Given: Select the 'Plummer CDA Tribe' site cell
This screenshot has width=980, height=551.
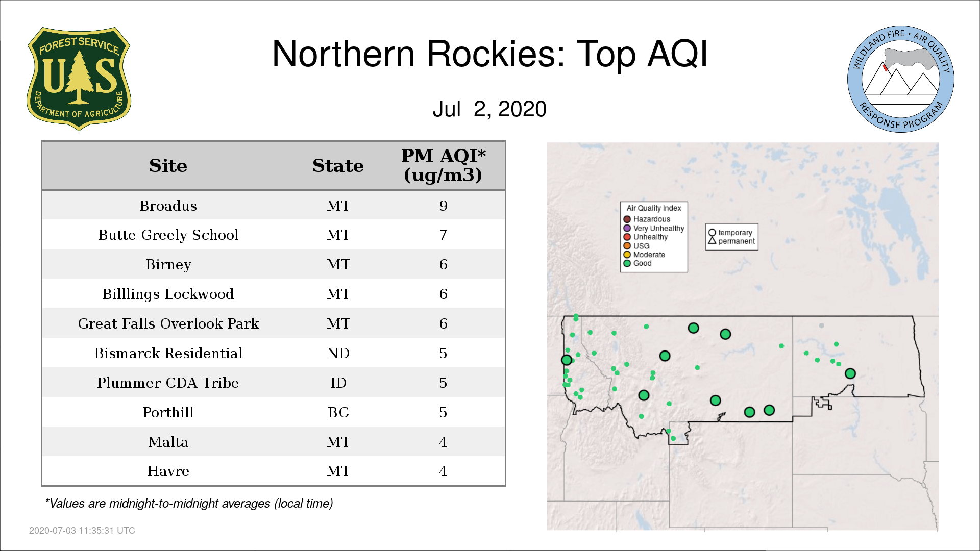Looking at the screenshot, I should [x=168, y=383].
